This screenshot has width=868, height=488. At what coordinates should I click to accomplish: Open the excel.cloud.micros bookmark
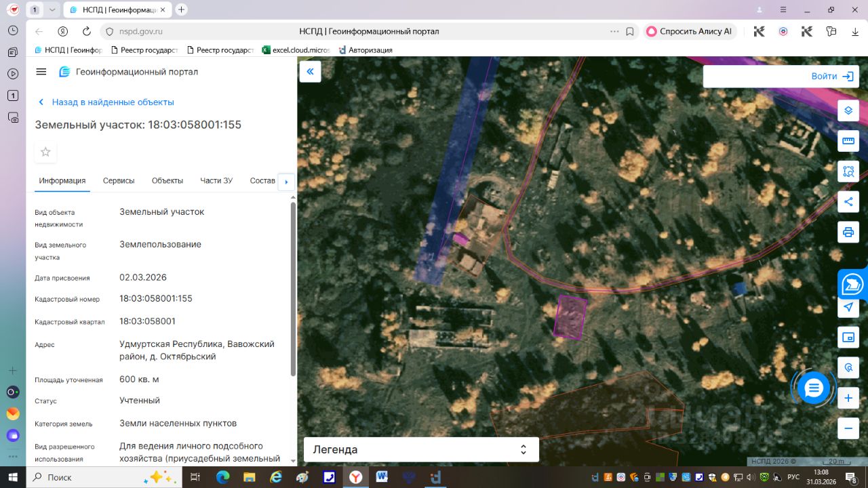pos(296,49)
